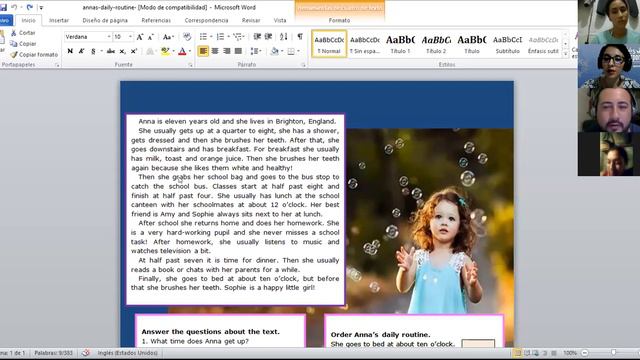This screenshot has width=640, height=360.
Task: Switch to the Revisar tab
Action: coord(251,20)
